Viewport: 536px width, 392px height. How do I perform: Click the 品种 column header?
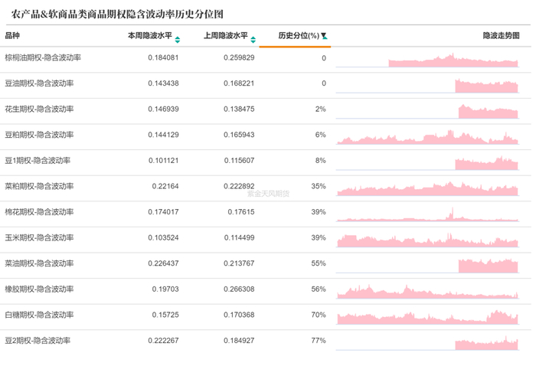click(12, 36)
